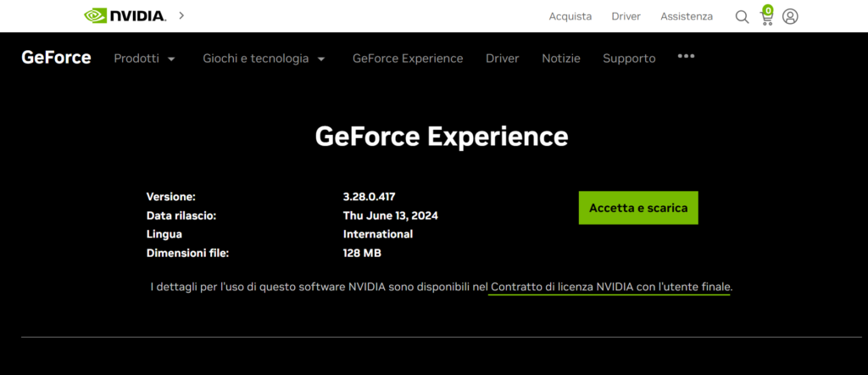868x375 pixels.
Task: Click the Accetta e scarica button
Action: pyautogui.click(x=638, y=208)
